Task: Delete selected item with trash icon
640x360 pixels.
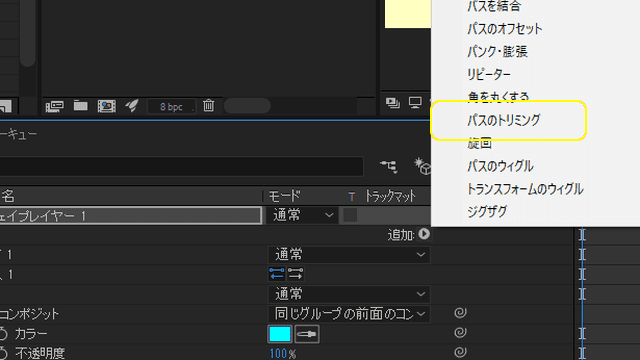Action: [x=209, y=106]
